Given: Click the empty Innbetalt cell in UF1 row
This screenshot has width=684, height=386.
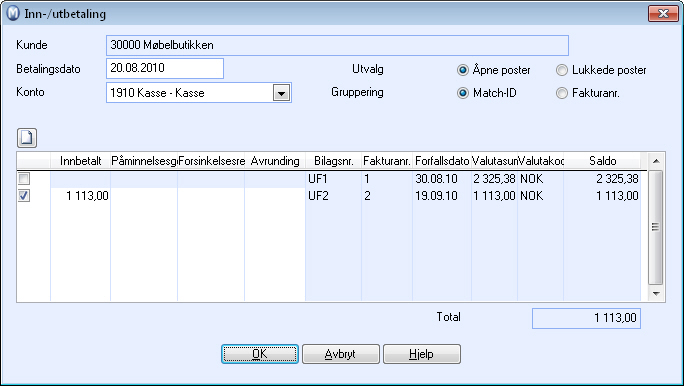Looking at the screenshot, I should tap(81, 178).
